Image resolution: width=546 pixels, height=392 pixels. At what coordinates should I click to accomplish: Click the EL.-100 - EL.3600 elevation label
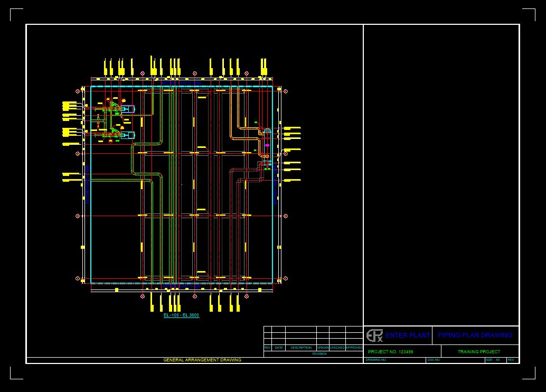click(181, 315)
